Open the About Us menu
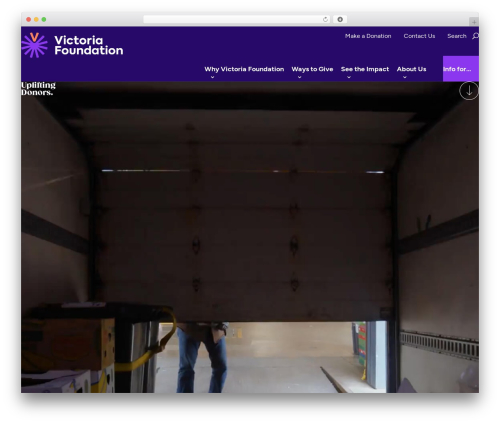 coord(411,69)
